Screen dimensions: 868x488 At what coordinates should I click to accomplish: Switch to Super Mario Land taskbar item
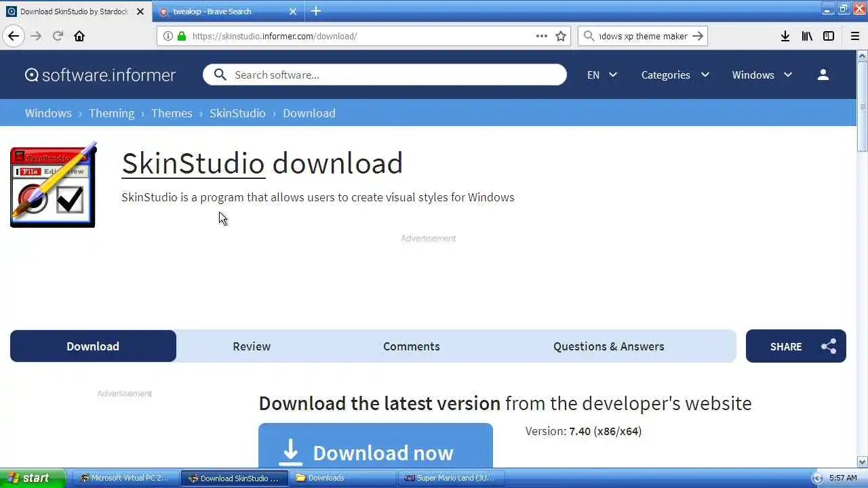pyautogui.click(x=451, y=478)
